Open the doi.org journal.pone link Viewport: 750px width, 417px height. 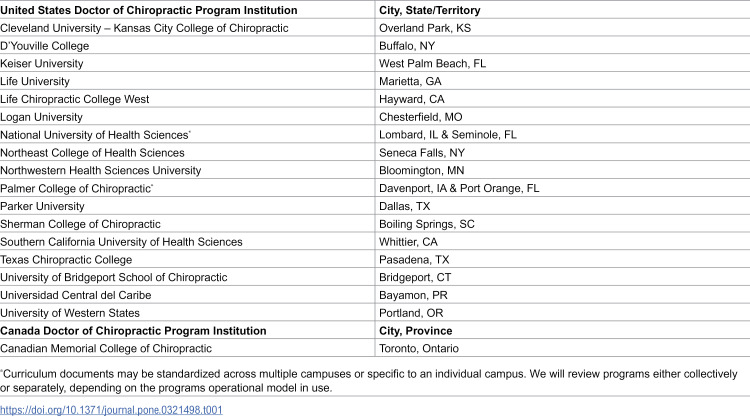[111, 410]
